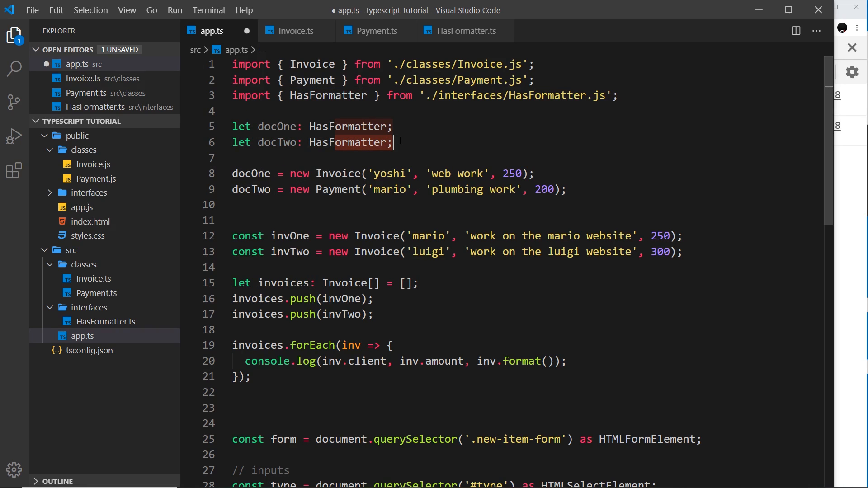Click the unsaved dot on app.ts tab
The width and height of the screenshot is (868, 488).
coord(247,31)
